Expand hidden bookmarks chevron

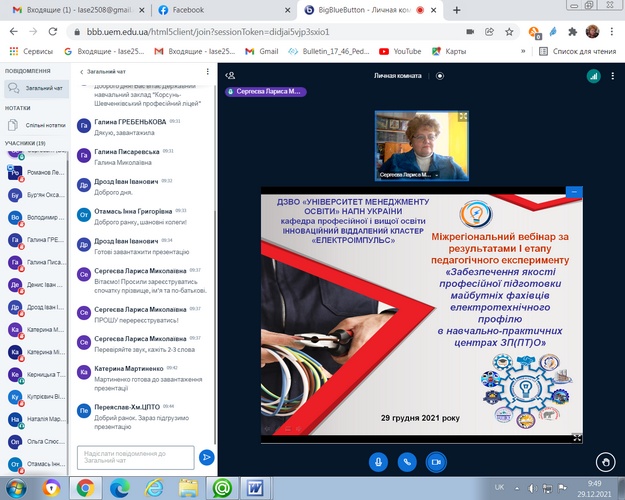(523, 51)
